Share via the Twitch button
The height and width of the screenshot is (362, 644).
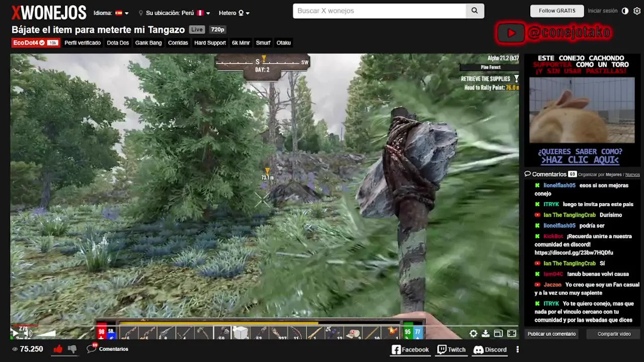coord(451,349)
